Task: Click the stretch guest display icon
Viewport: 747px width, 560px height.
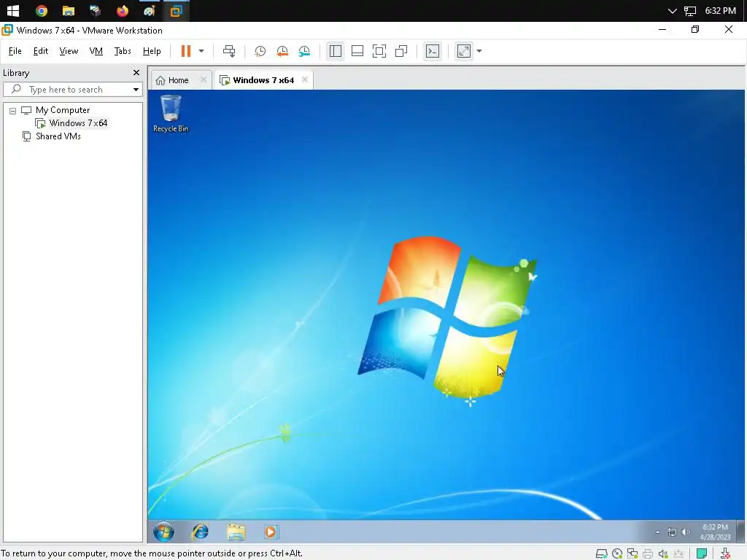Action: tap(464, 51)
